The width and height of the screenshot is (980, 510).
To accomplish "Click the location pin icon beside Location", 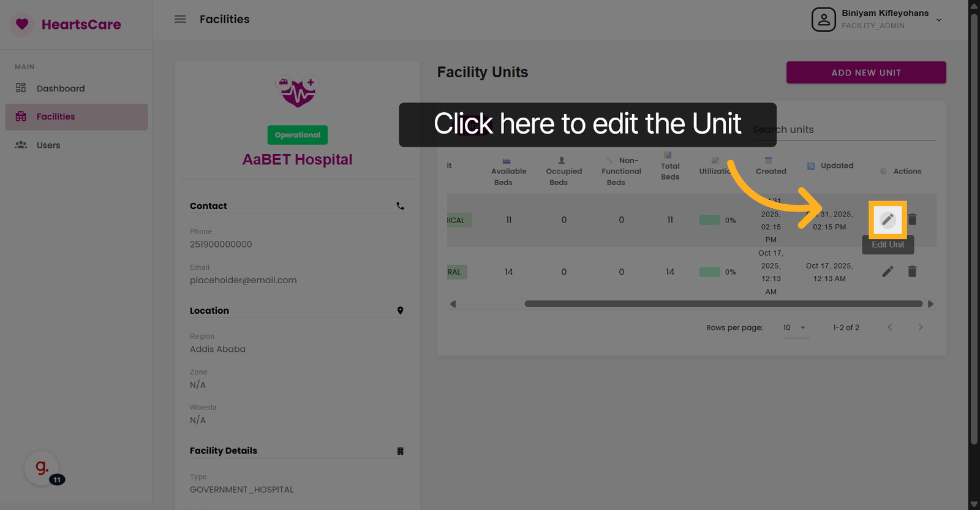I will (400, 311).
